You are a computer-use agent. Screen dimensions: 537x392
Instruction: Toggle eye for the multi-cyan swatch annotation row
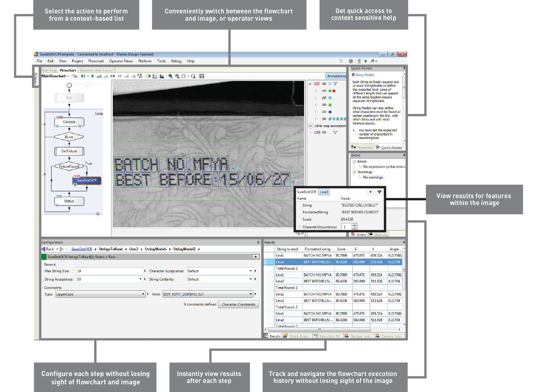(x=324, y=119)
